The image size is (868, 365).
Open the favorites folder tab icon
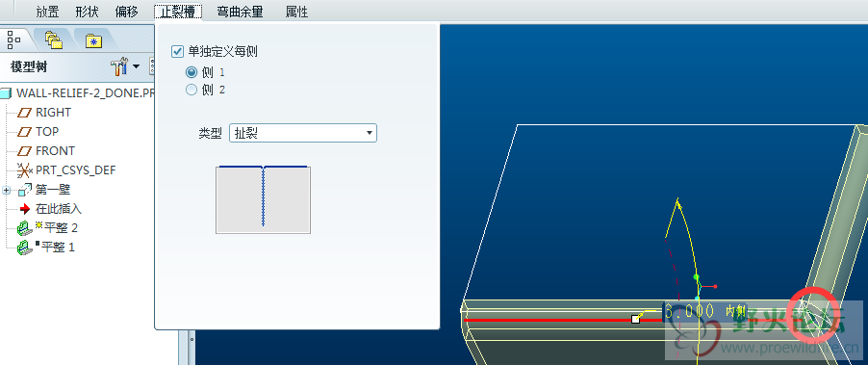click(93, 40)
